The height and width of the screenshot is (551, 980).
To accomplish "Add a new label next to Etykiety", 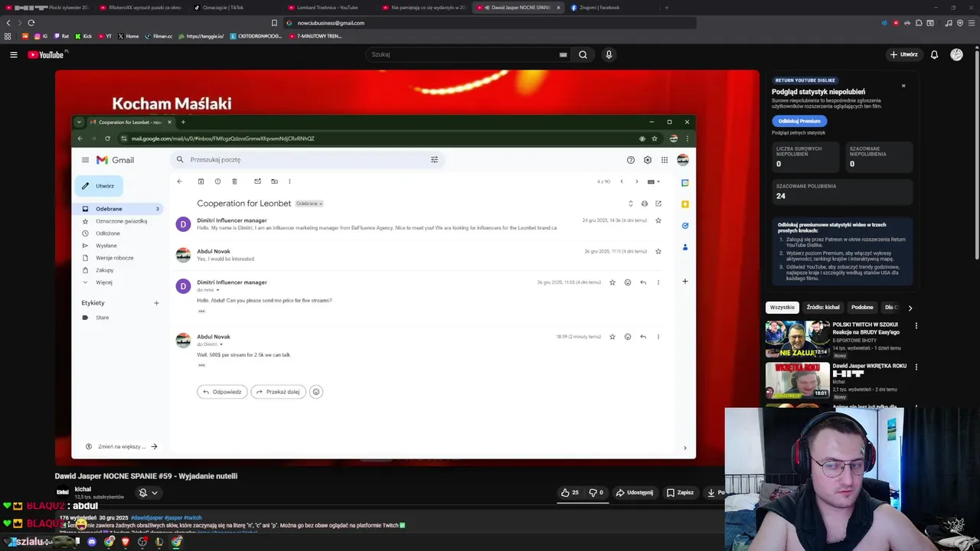I will [x=156, y=303].
